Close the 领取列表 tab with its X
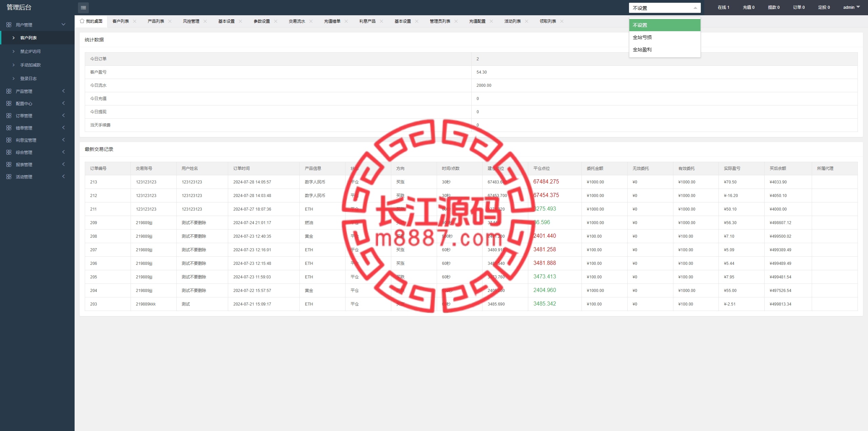The image size is (868, 431). pyautogui.click(x=562, y=21)
